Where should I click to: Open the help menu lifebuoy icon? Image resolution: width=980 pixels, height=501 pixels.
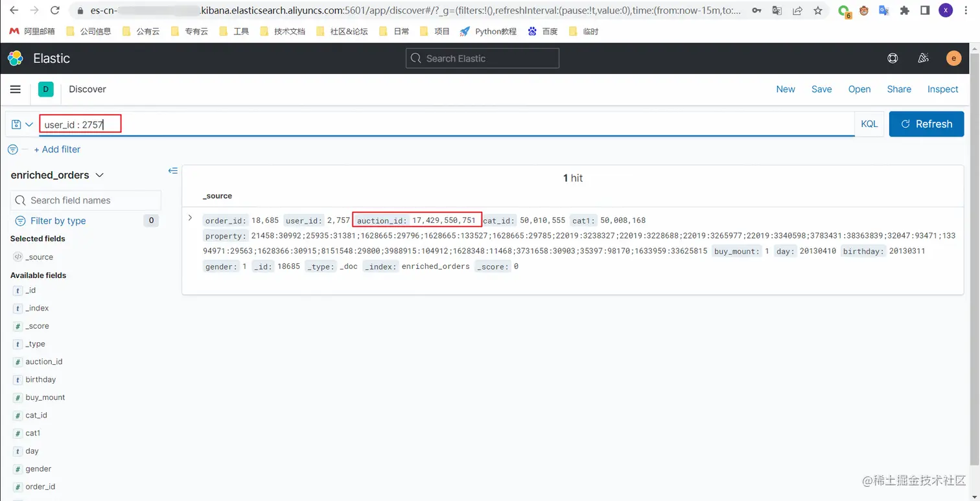tap(892, 58)
